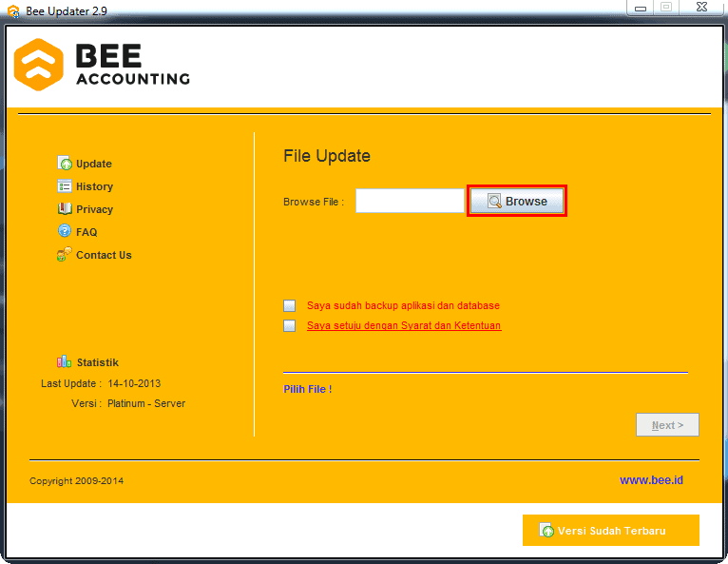Go to the Privacy page
Image resolution: width=728 pixels, height=564 pixels.
click(95, 209)
